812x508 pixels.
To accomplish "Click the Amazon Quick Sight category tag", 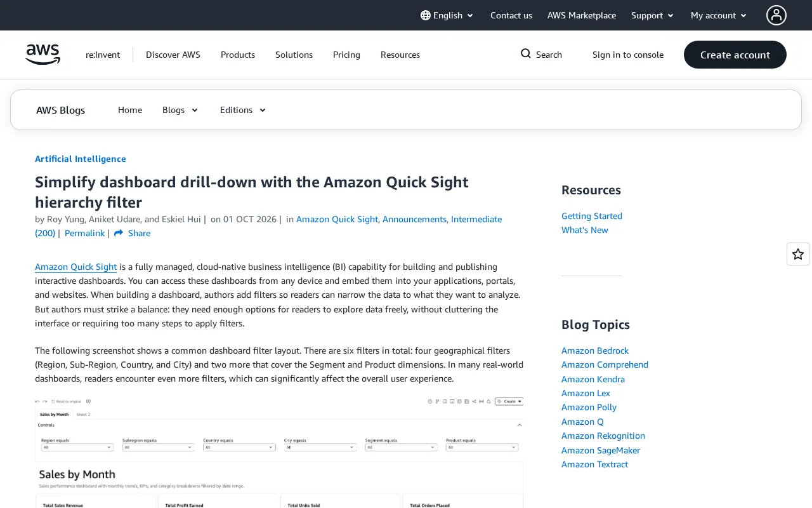I will click(337, 219).
